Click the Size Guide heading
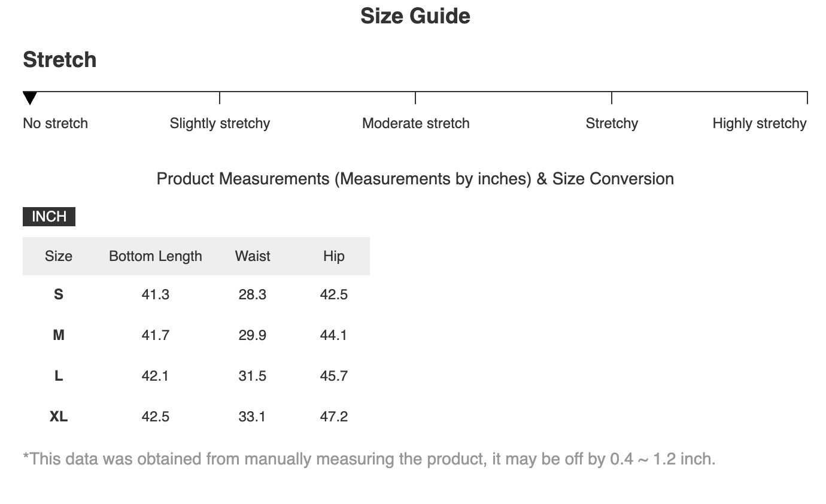The height and width of the screenshot is (504, 826). (x=415, y=16)
